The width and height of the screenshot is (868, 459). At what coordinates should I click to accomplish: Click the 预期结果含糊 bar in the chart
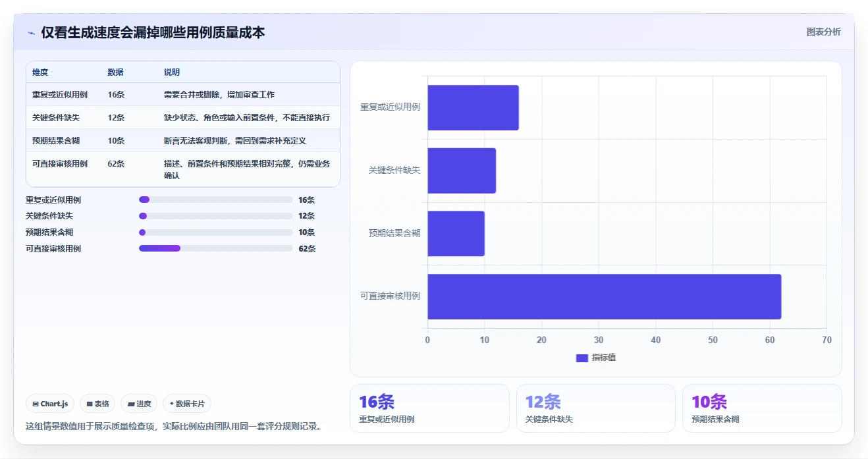(456, 234)
